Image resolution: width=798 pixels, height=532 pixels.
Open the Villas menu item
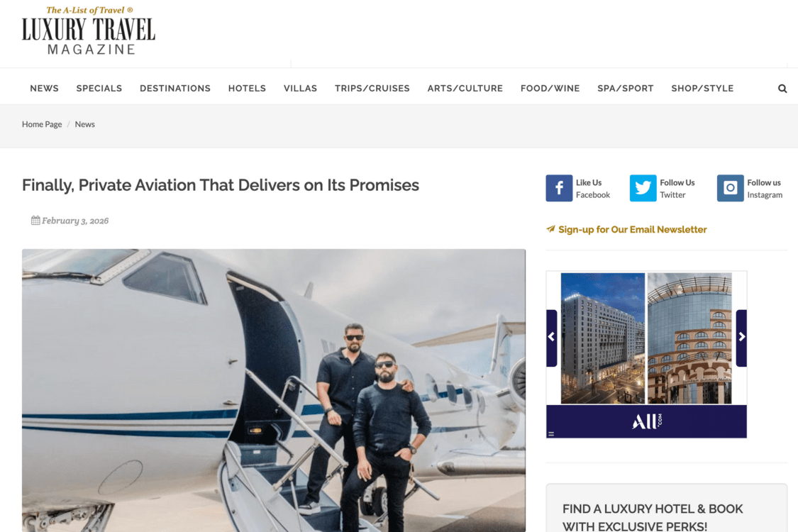[x=300, y=89]
